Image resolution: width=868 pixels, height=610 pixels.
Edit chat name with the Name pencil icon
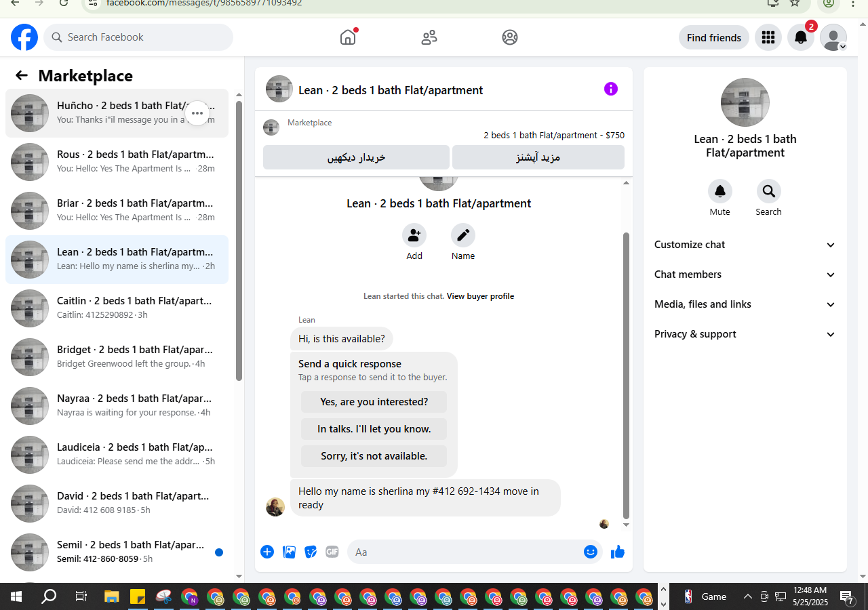coord(463,236)
